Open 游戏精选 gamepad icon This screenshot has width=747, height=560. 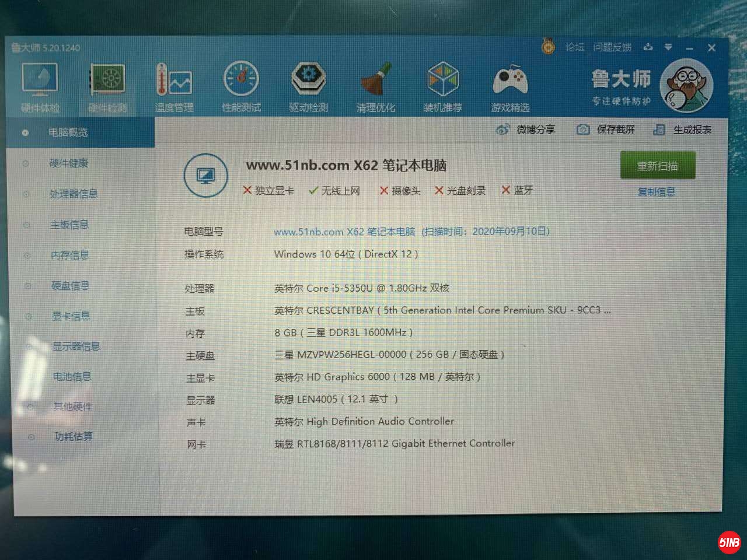(510, 87)
